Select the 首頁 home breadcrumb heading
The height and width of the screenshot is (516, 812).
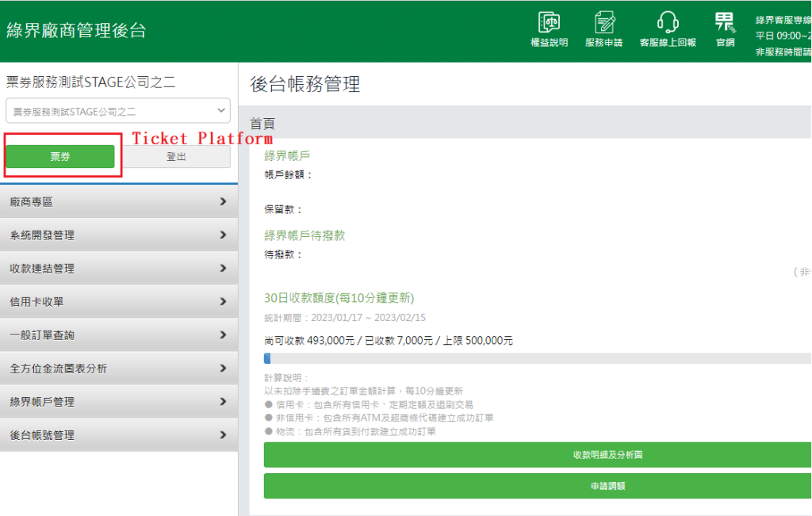pos(262,124)
